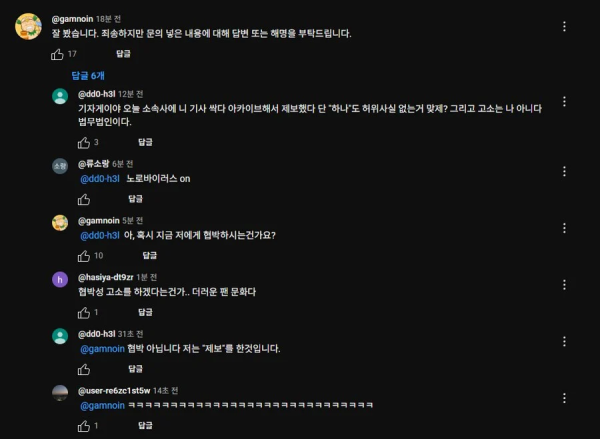This screenshot has height=439, width=600.
Task: Open options menu for @류소랑's reply
Action: (564, 171)
